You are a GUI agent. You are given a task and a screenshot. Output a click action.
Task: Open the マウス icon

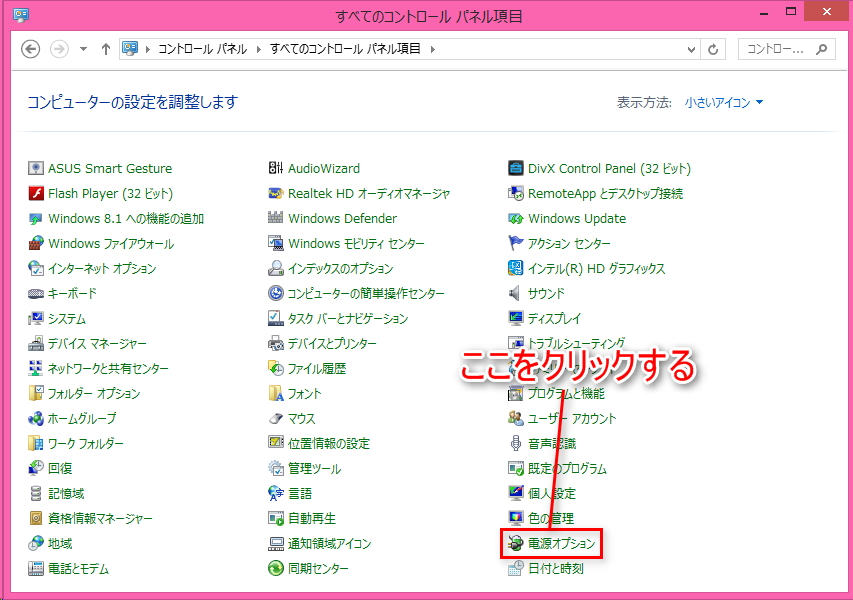click(276, 419)
